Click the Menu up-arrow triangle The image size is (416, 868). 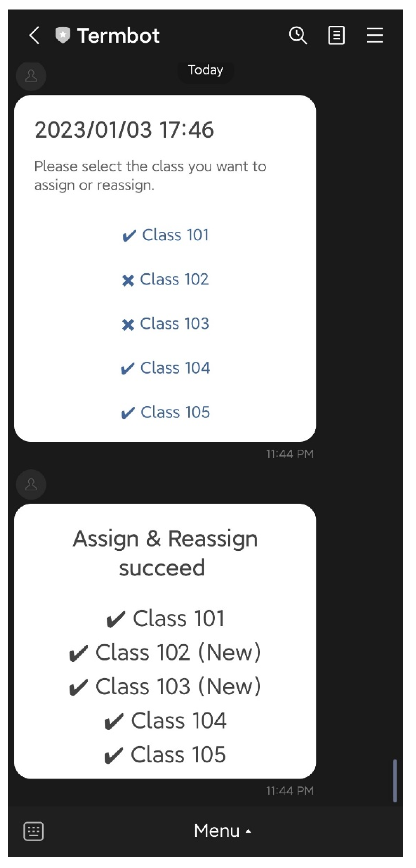(x=248, y=832)
